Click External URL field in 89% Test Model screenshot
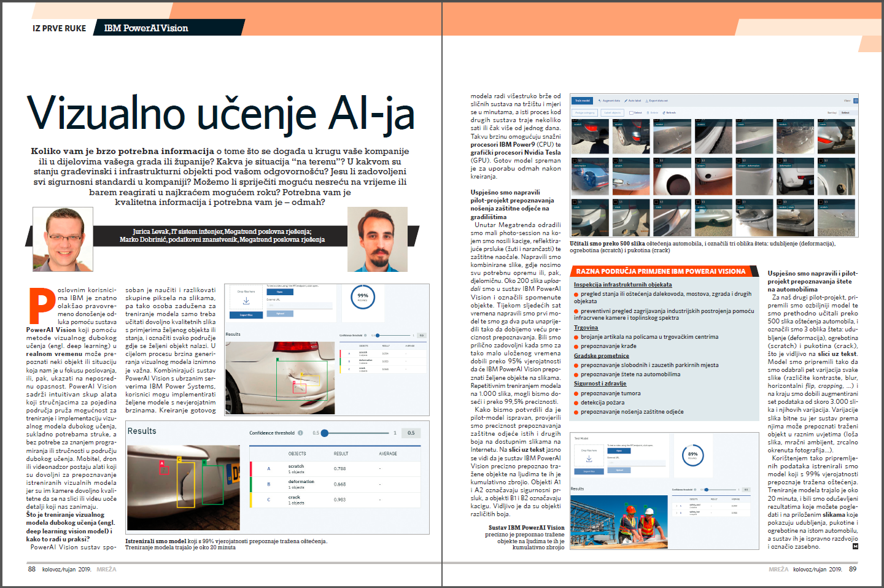 click(637, 463)
